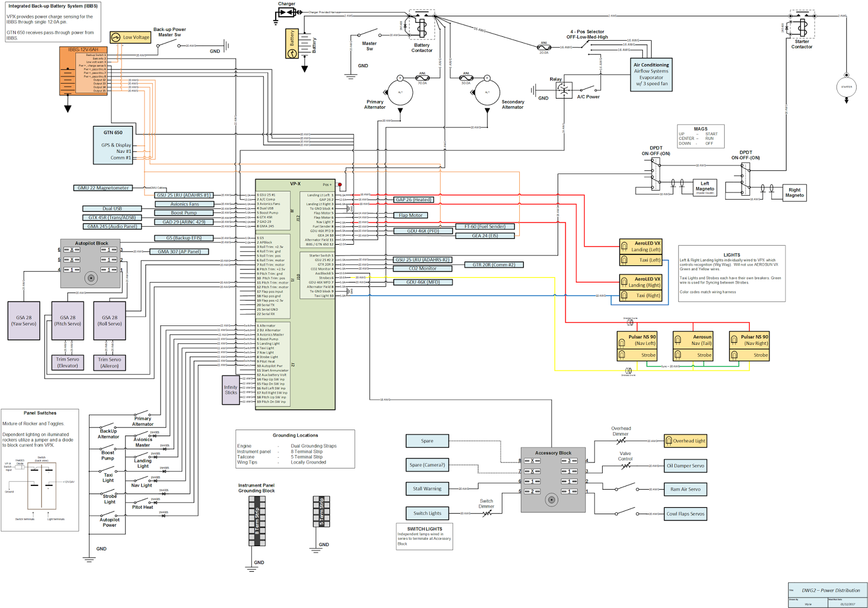Select the yellow Battery symbol block

pos(292,44)
